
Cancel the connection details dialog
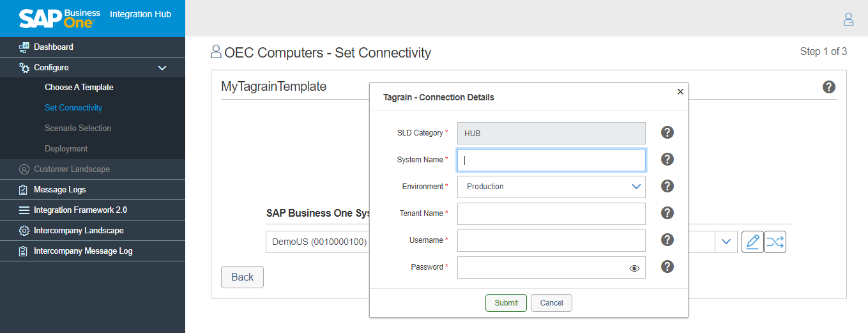point(551,303)
